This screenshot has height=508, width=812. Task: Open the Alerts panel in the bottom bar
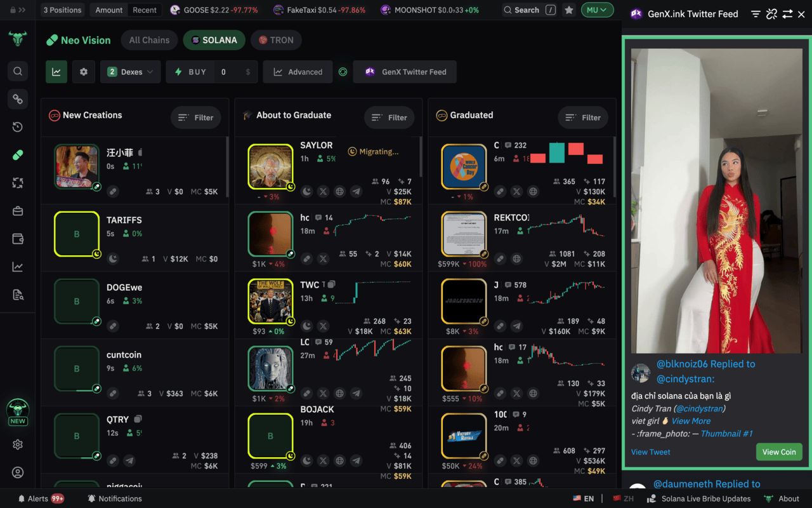(x=41, y=498)
